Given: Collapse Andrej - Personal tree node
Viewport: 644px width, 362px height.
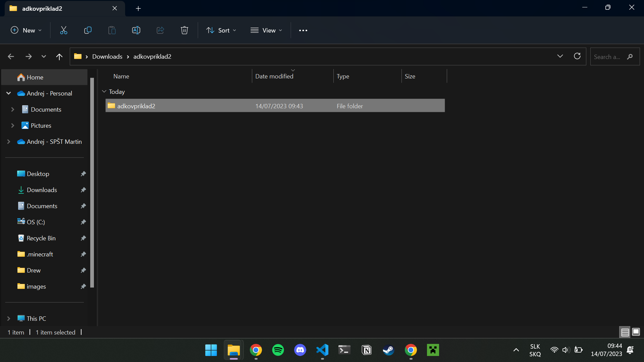Looking at the screenshot, I should 9,93.
